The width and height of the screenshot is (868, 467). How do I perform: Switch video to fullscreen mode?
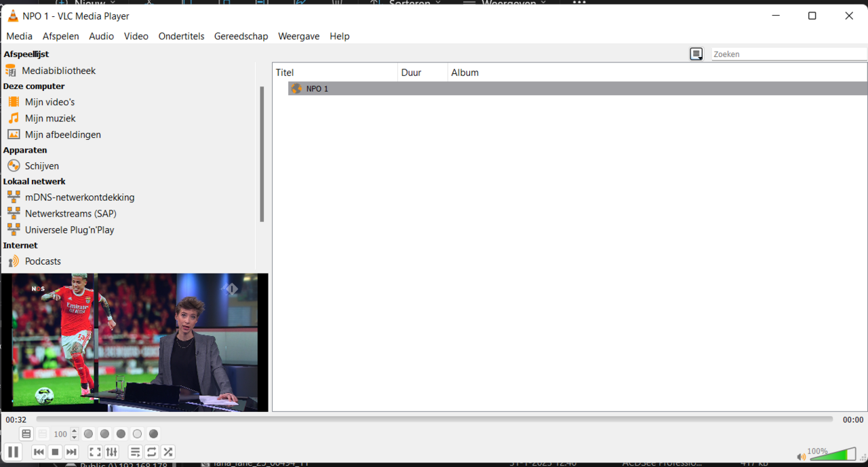96,452
